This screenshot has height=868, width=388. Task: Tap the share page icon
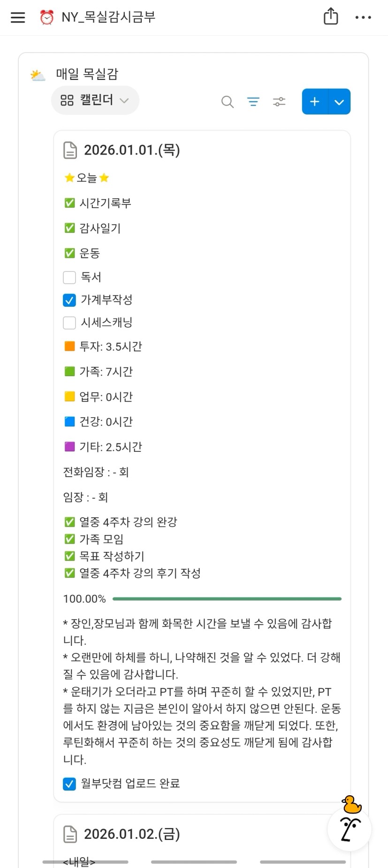tap(331, 16)
